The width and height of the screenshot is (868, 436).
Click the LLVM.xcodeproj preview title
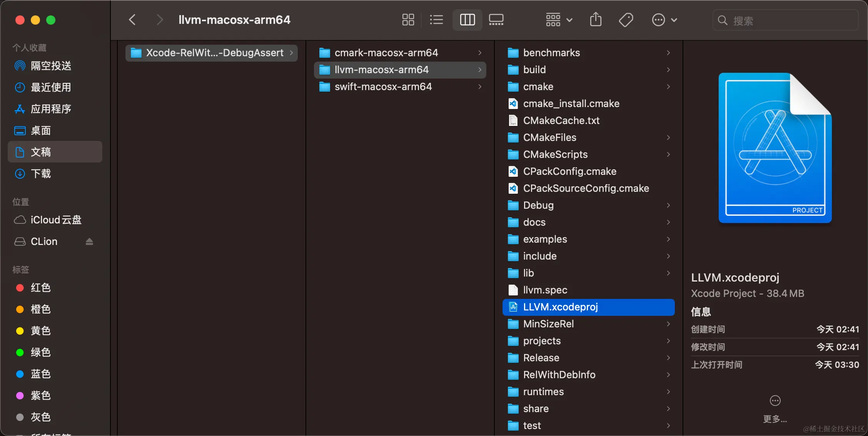click(735, 277)
